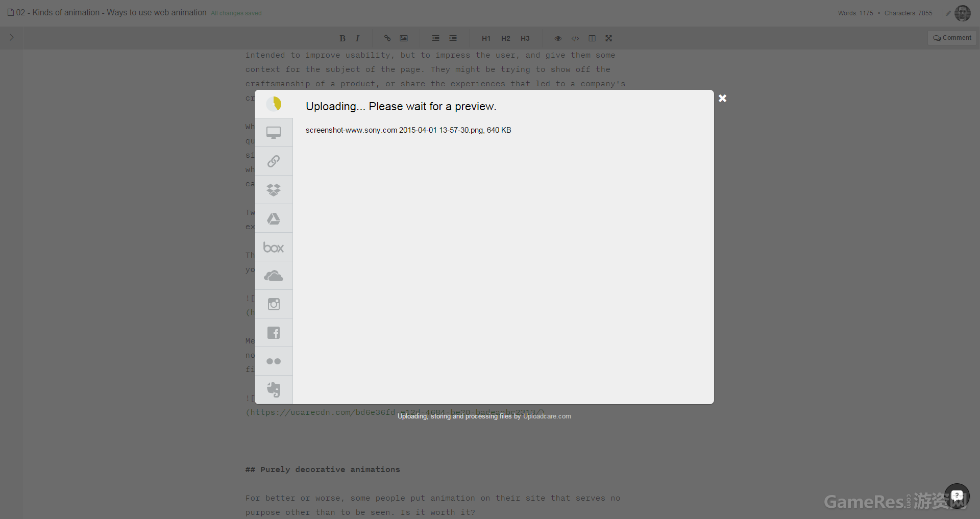Switch to the code view icon

(575, 38)
